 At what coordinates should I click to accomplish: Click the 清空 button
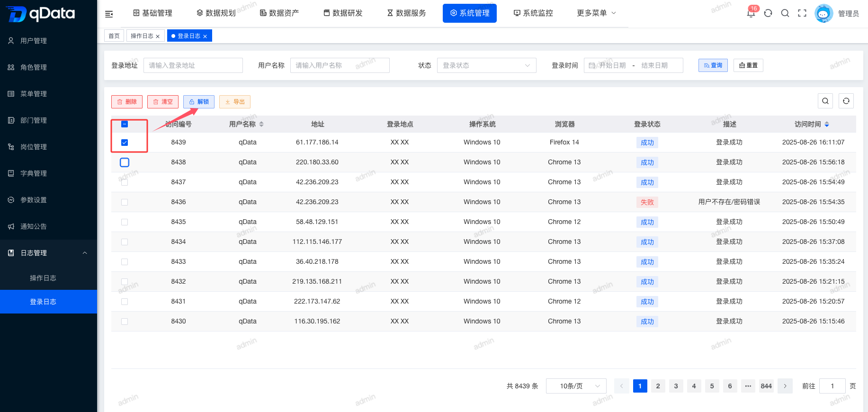[163, 102]
